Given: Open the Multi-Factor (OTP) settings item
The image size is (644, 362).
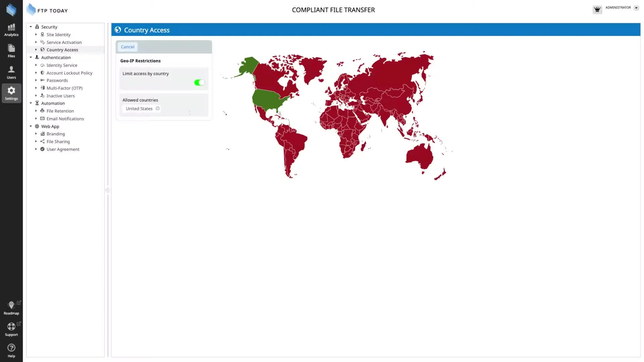Looking at the screenshot, I should click(x=64, y=88).
